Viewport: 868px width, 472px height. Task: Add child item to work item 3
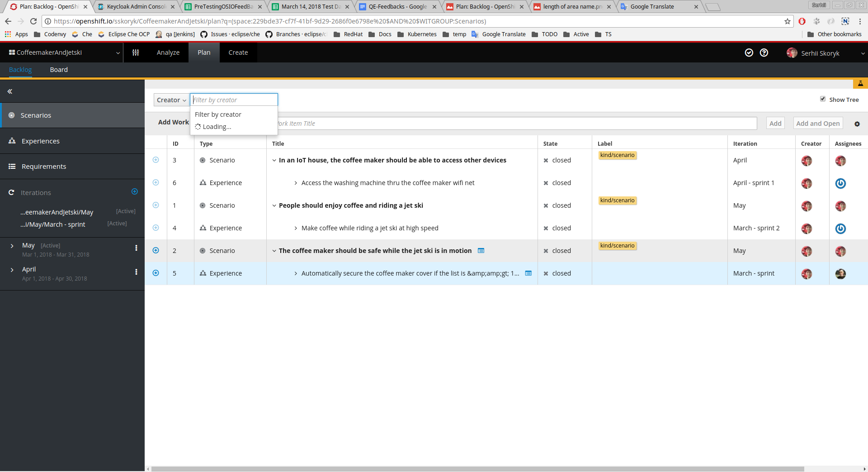click(x=156, y=160)
